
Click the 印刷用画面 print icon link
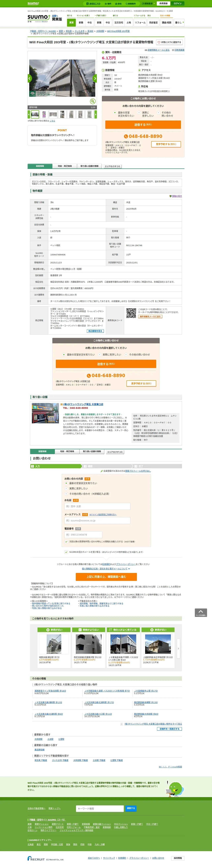coord(178,50)
